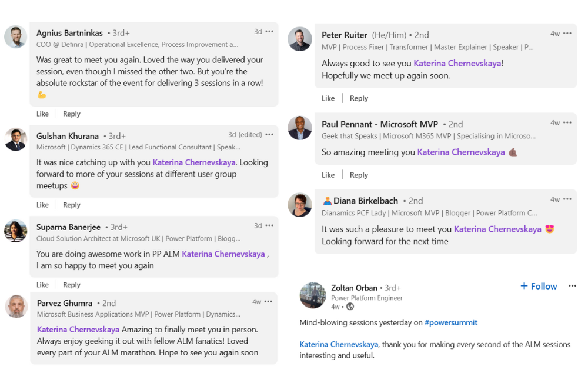The height and width of the screenshot is (386, 588).
Task: Open the more-options menu on Agnius Bartninkas's comment
Action: click(x=269, y=32)
